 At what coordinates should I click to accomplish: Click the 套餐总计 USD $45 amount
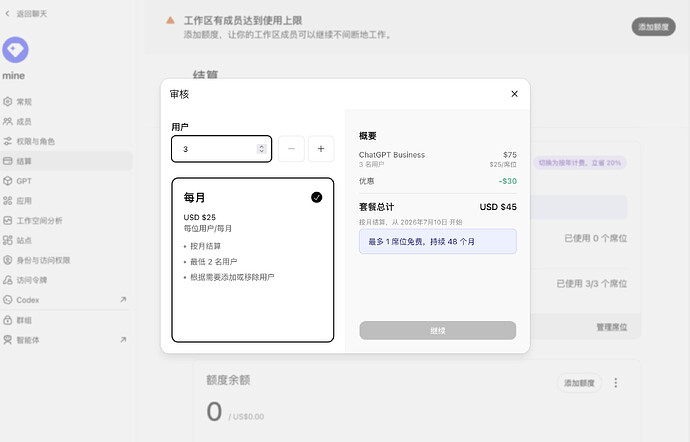pos(498,207)
